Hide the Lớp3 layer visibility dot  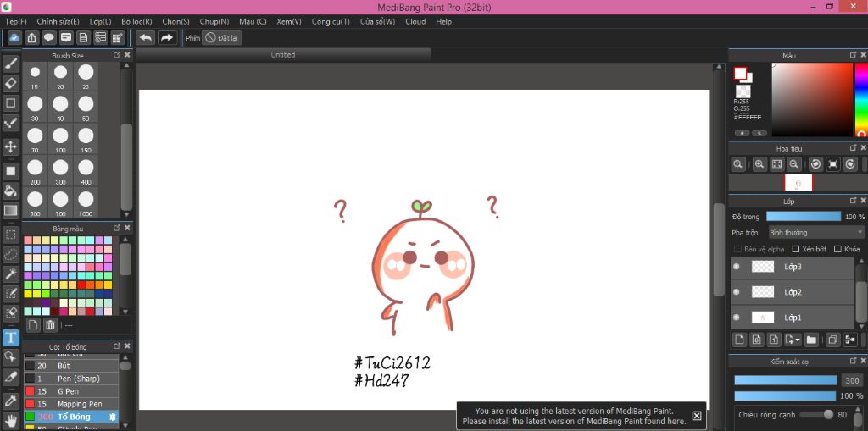pyautogui.click(x=737, y=267)
